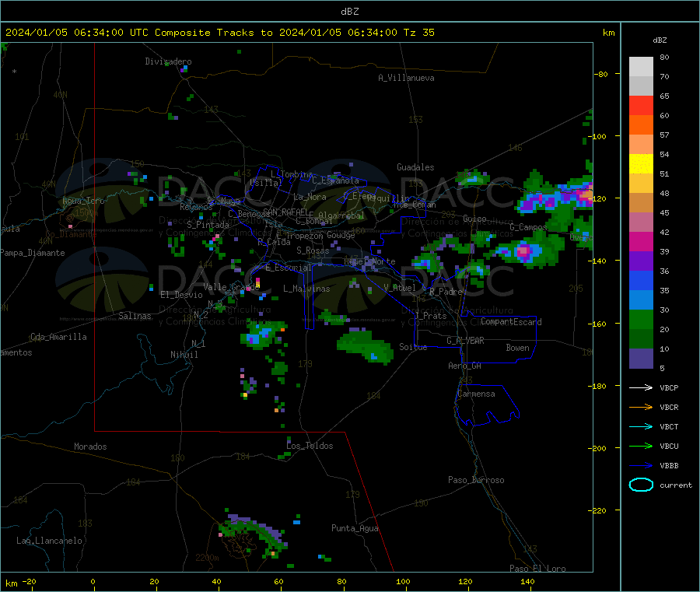
Task: Click the Agua_Toro place label
Action: [83, 201]
